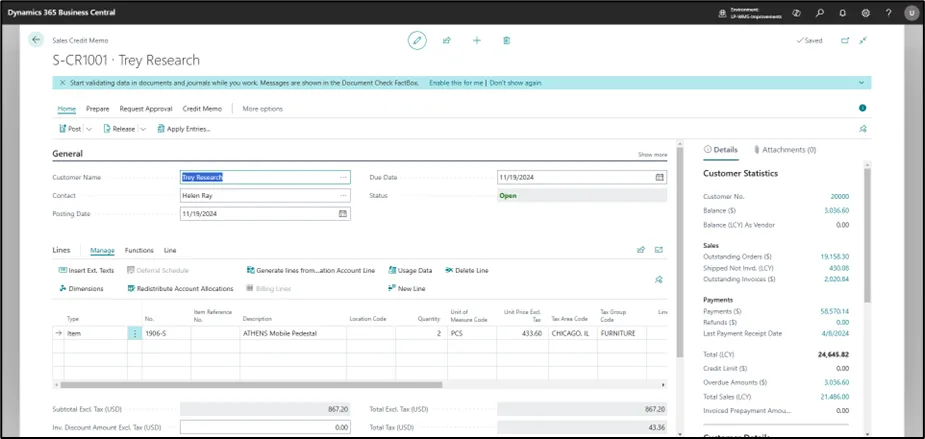The height and width of the screenshot is (439, 925).
Task: Click Apply Entries action
Action: (183, 129)
